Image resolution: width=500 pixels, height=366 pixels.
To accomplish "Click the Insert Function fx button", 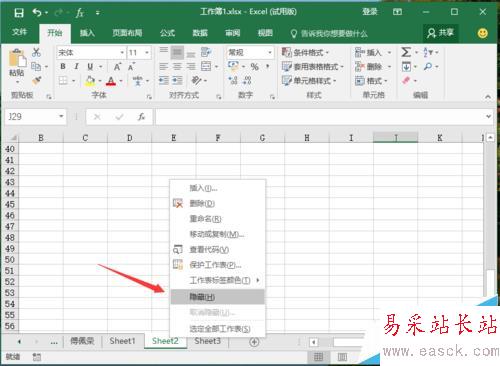I will tap(141, 117).
